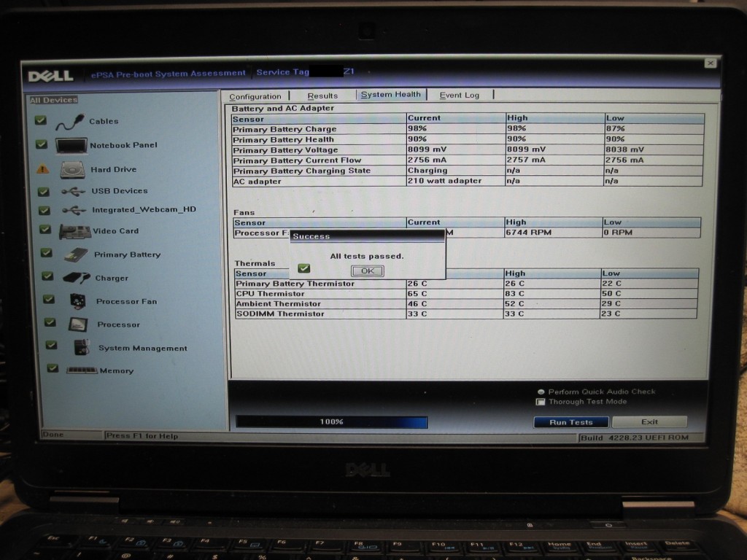Click the Processor chip icon

click(x=78, y=324)
